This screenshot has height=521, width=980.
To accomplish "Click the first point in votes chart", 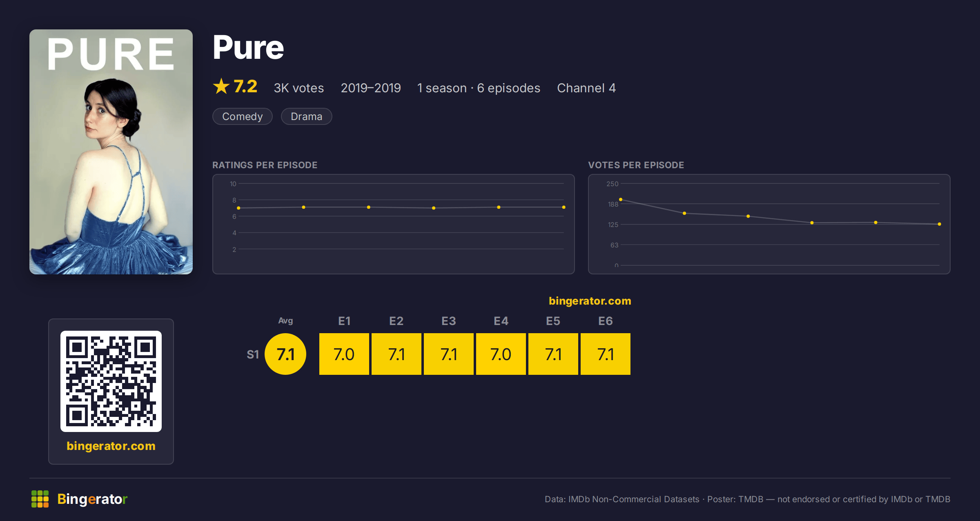I will click(x=621, y=200).
